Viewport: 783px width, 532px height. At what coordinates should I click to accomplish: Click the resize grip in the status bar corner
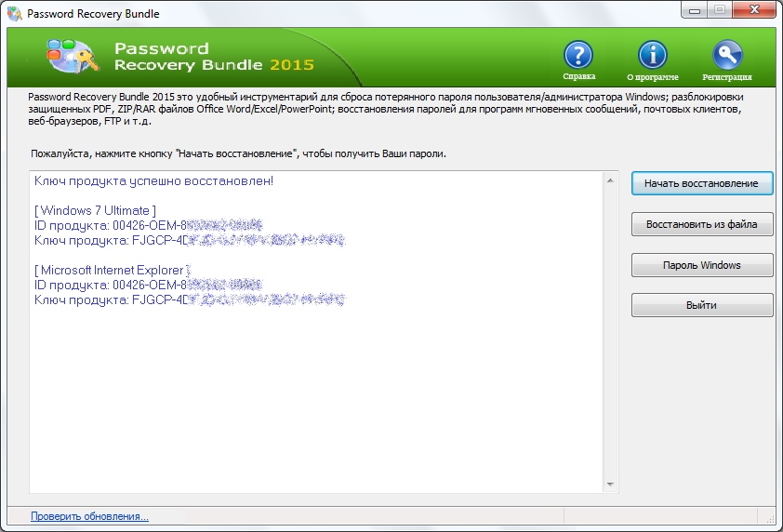click(x=774, y=523)
